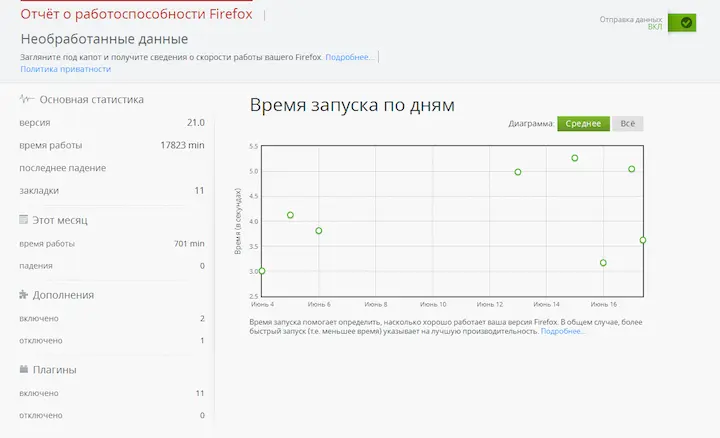Click the data point at Июнь 6

(319, 230)
